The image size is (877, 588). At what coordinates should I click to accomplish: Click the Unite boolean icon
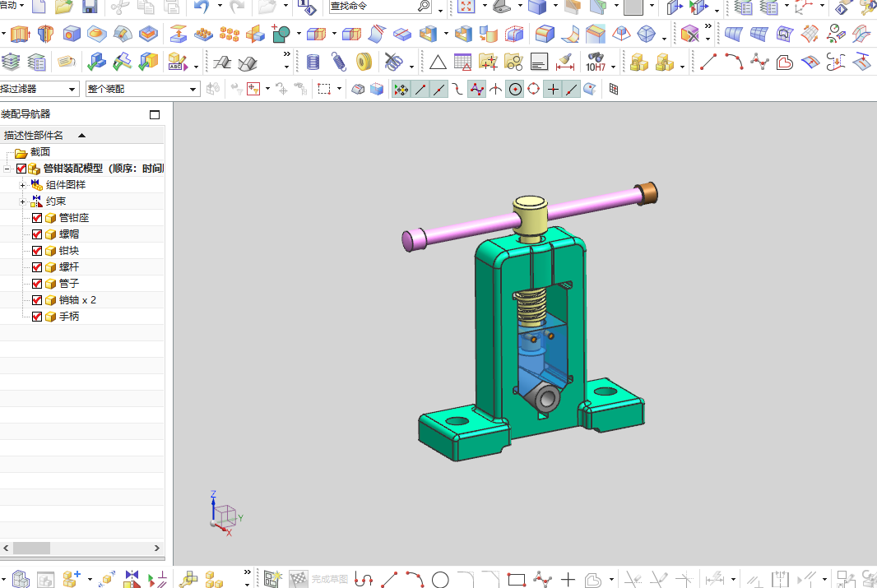pyautogui.click(x=281, y=34)
